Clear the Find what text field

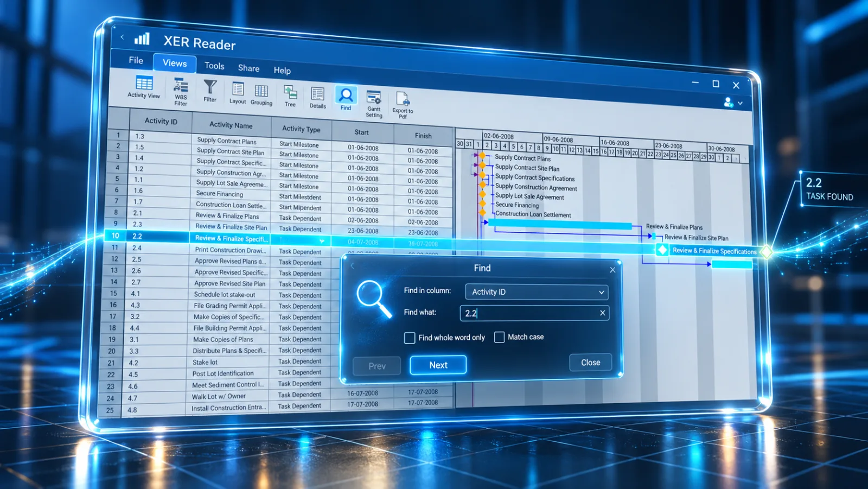point(602,313)
